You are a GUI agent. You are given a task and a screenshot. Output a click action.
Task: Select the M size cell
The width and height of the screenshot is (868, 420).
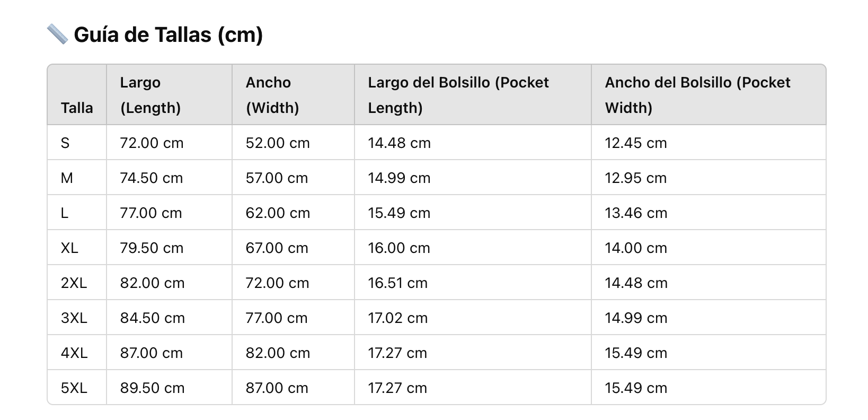tap(67, 178)
